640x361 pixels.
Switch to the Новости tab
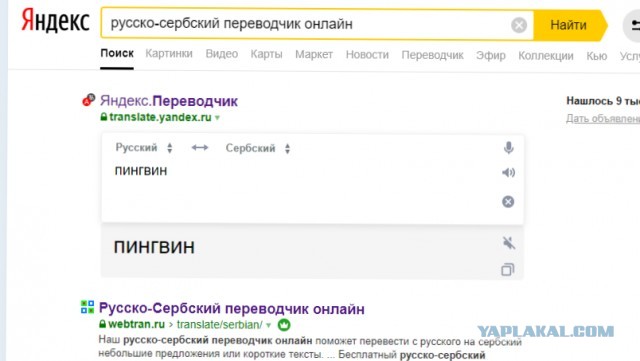click(x=367, y=54)
